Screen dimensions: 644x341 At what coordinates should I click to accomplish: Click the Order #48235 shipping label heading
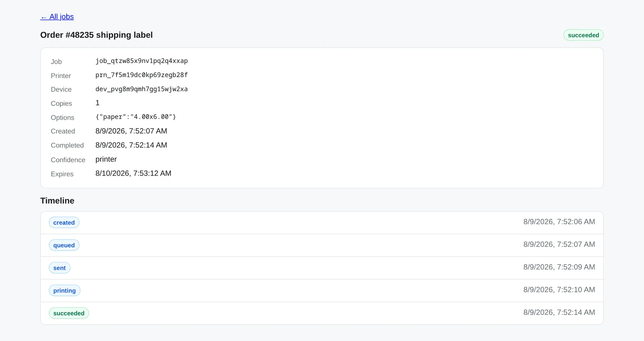(97, 35)
